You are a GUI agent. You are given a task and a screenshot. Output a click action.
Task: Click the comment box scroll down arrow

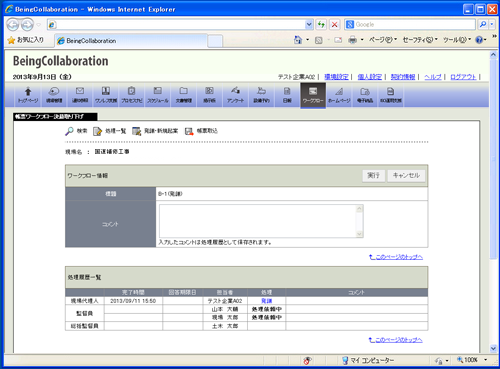(x=359, y=234)
